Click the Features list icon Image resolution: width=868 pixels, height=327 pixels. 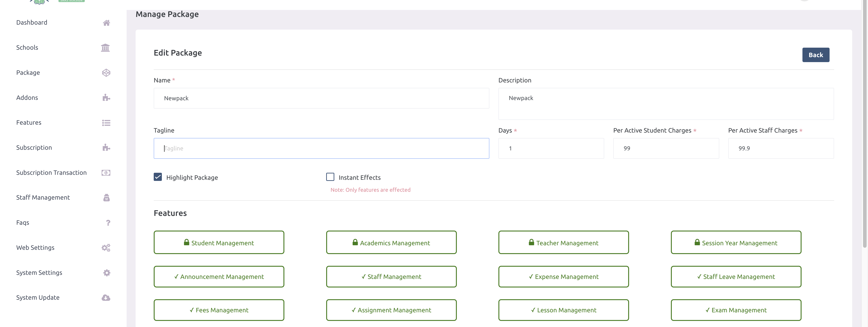pyautogui.click(x=106, y=123)
